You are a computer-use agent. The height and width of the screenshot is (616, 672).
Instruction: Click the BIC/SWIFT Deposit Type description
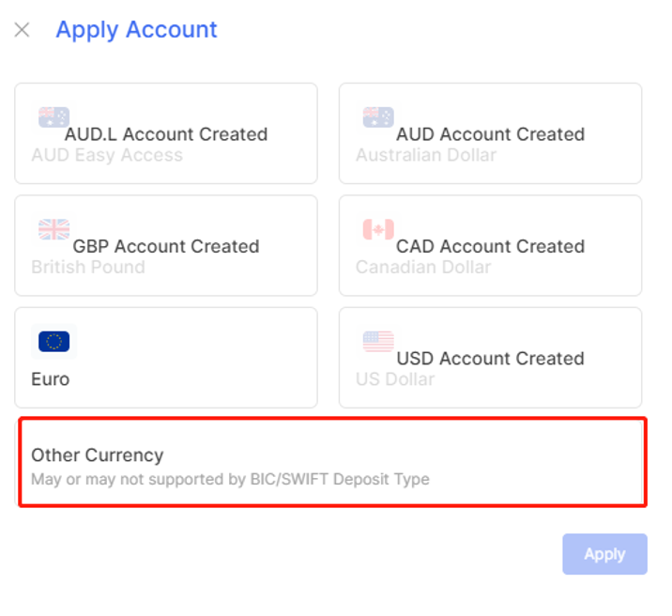[230, 479]
